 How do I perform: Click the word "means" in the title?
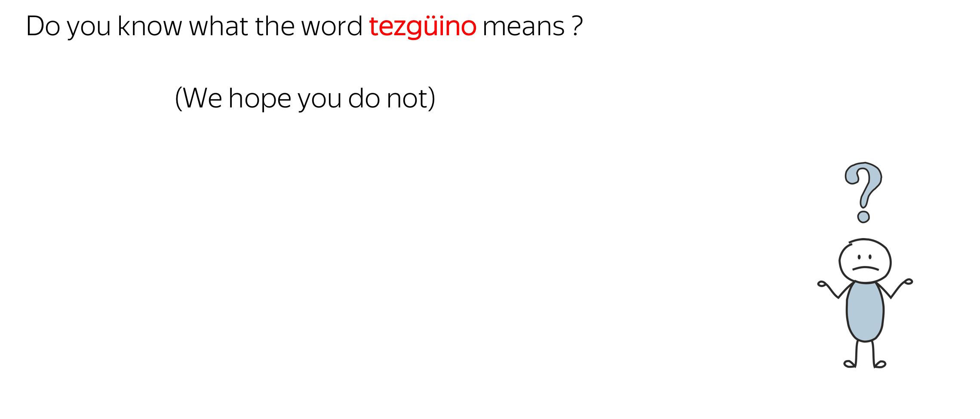click(x=523, y=27)
